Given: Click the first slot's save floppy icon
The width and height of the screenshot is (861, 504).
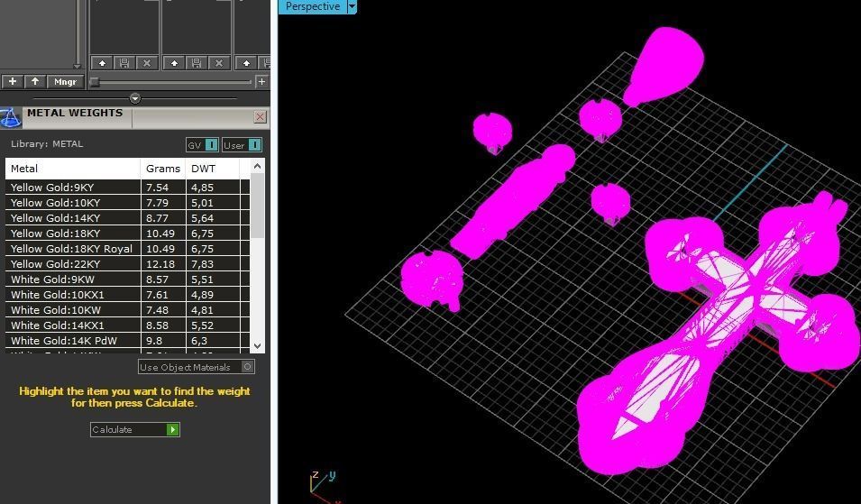Looking at the screenshot, I should pyautogui.click(x=124, y=63).
